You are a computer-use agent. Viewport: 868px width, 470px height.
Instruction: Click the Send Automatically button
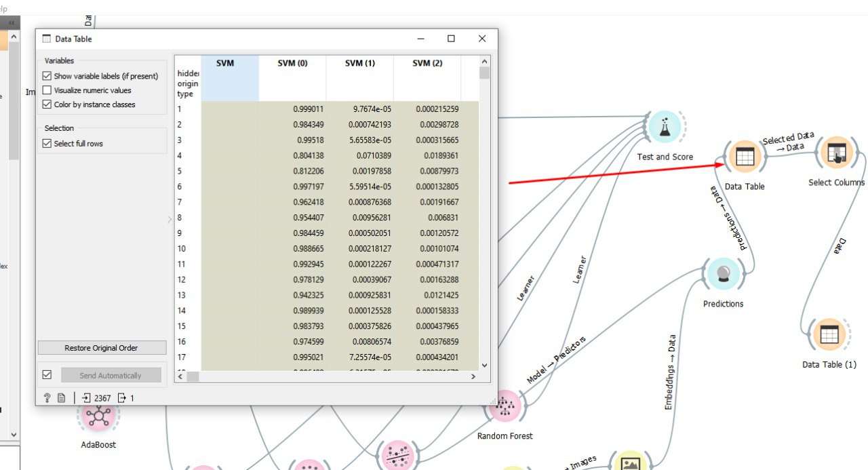point(111,376)
